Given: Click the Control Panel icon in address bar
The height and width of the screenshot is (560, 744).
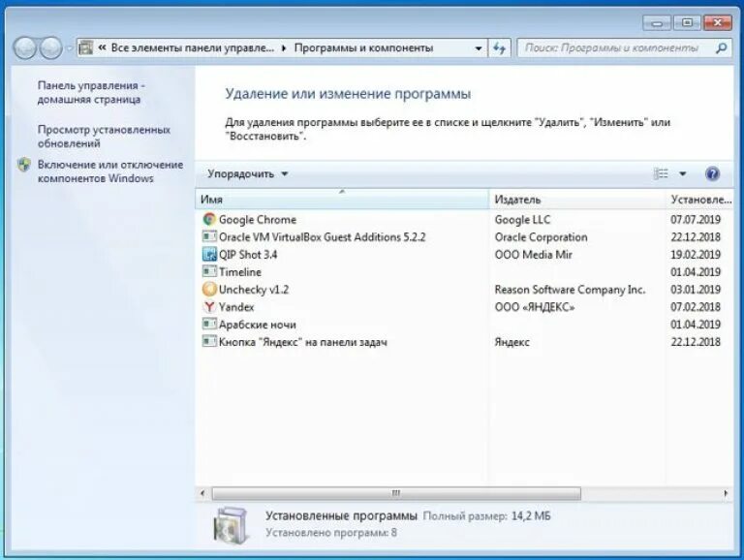Looking at the screenshot, I should tap(86, 47).
